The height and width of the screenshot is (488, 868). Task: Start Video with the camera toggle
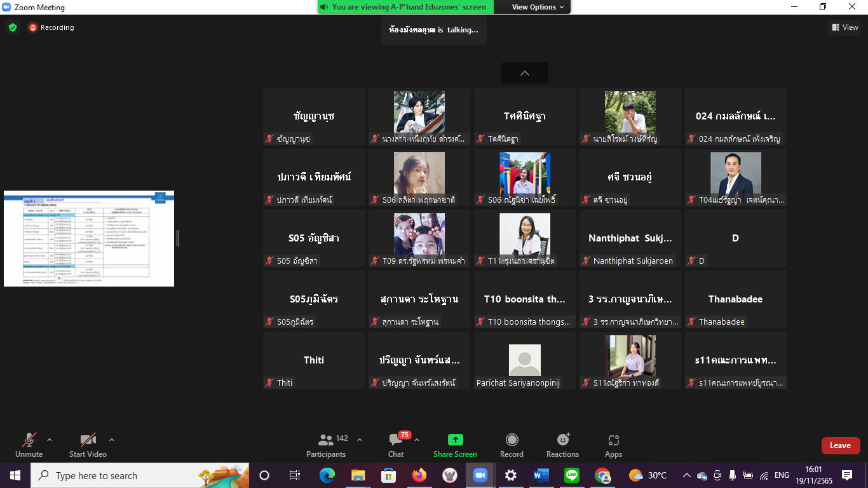88,444
